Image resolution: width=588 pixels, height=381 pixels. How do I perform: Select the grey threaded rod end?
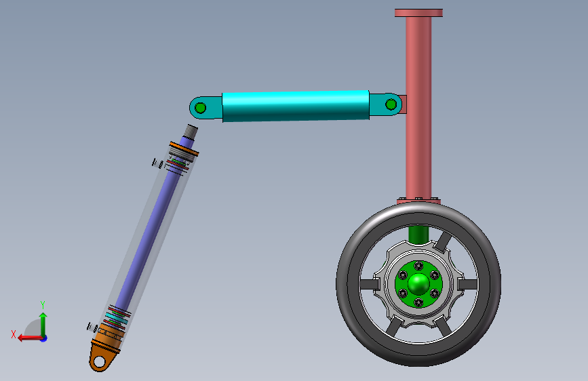coord(191,132)
